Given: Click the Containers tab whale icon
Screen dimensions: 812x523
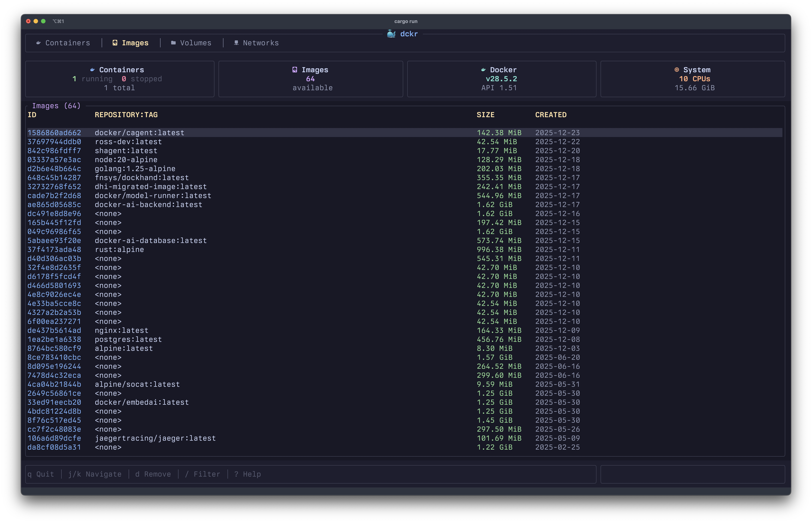Looking at the screenshot, I should [x=38, y=43].
